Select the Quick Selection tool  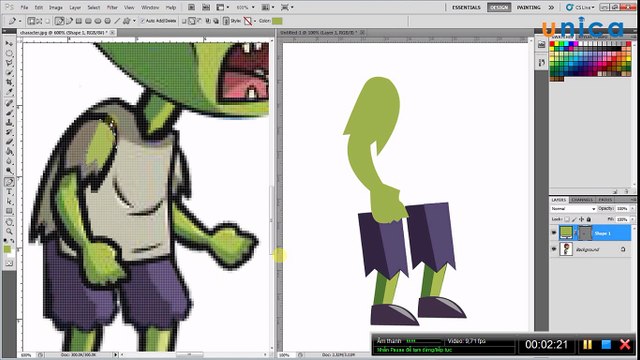(x=9, y=73)
